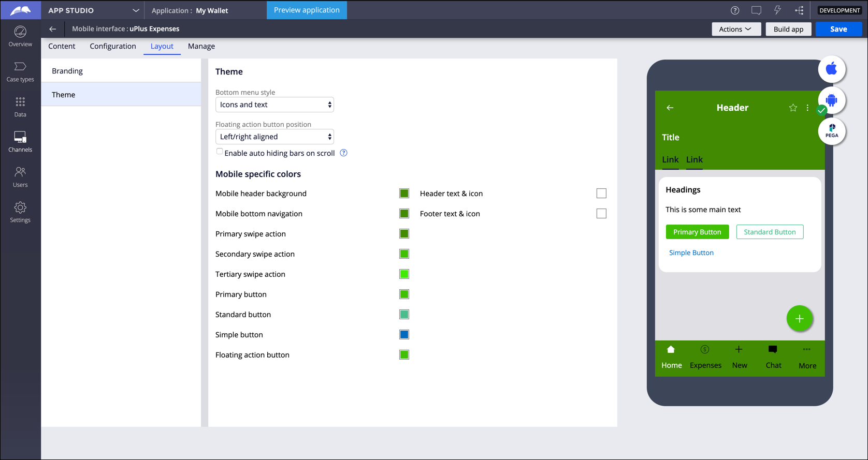Open Floating action button position dropdown
This screenshot has width=868, height=460.
click(x=274, y=137)
